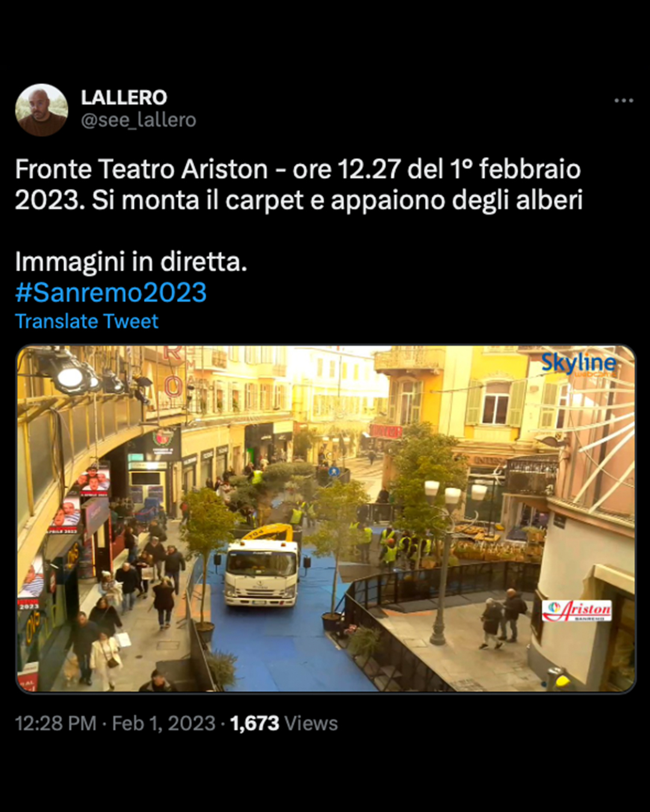Screen dimensions: 650x812
Task: Expand the embedded Teatro Ariston webcam image
Action: pyautogui.click(x=326, y=518)
